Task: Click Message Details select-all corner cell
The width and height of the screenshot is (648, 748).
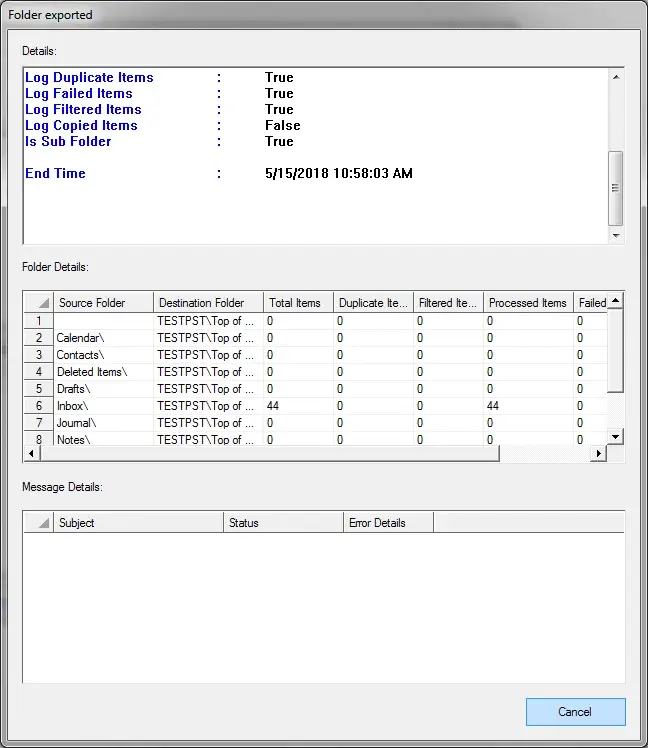Action: [39, 523]
